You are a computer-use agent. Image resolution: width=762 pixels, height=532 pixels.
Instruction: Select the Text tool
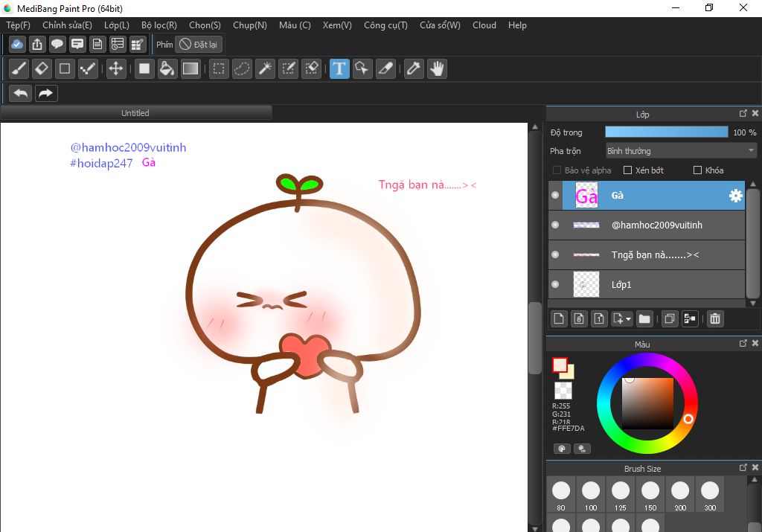(x=339, y=68)
